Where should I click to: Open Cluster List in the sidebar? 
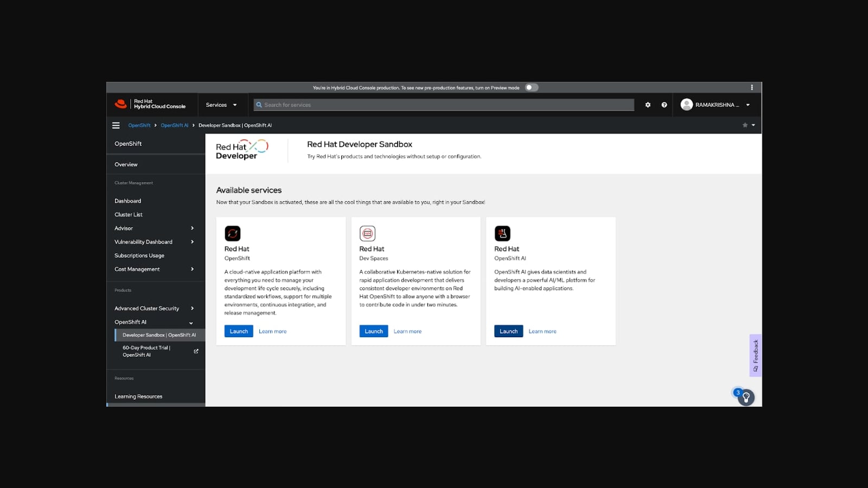(x=129, y=215)
